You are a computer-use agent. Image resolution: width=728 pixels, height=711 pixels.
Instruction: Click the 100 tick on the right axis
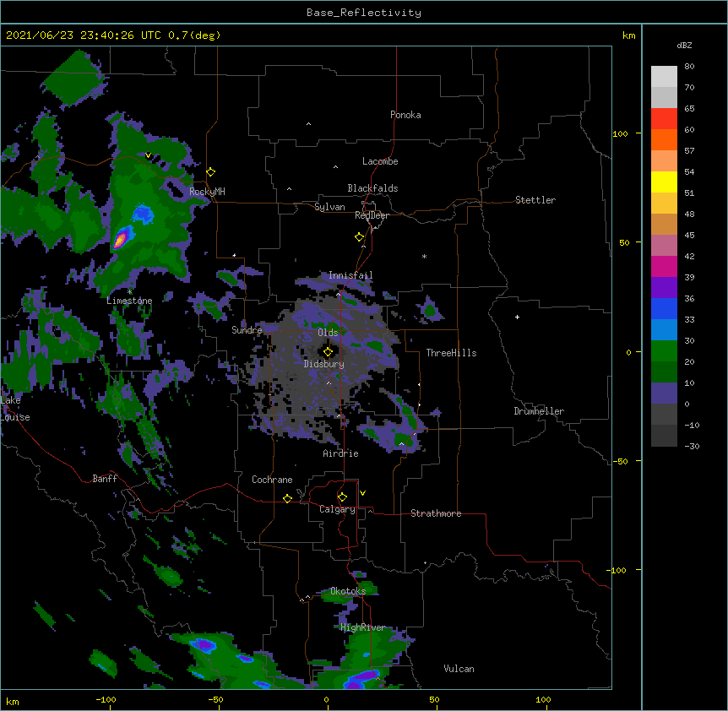click(x=620, y=133)
